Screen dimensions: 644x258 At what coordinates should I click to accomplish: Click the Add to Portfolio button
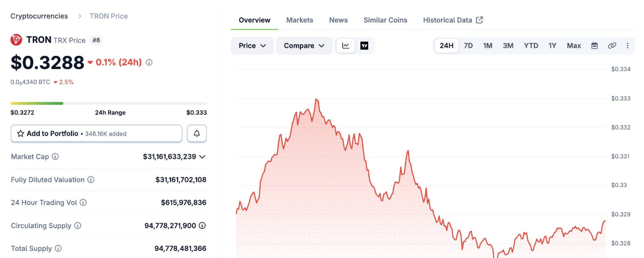click(x=97, y=134)
